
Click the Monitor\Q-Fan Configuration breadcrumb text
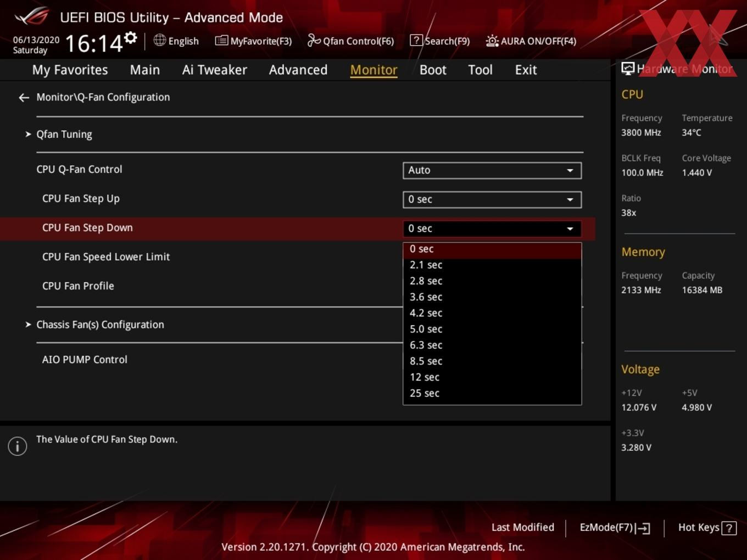[103, 98]
